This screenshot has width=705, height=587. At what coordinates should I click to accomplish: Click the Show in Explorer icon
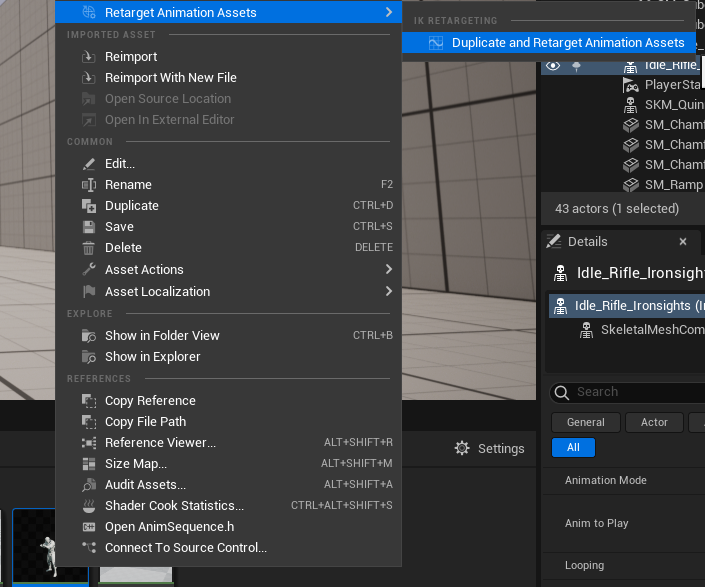click(89, 357)
